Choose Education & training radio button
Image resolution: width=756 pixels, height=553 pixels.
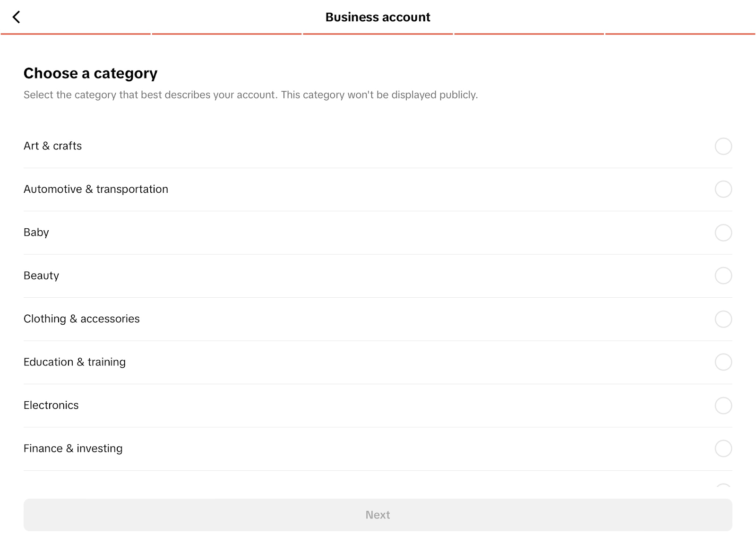click(723, 362)
